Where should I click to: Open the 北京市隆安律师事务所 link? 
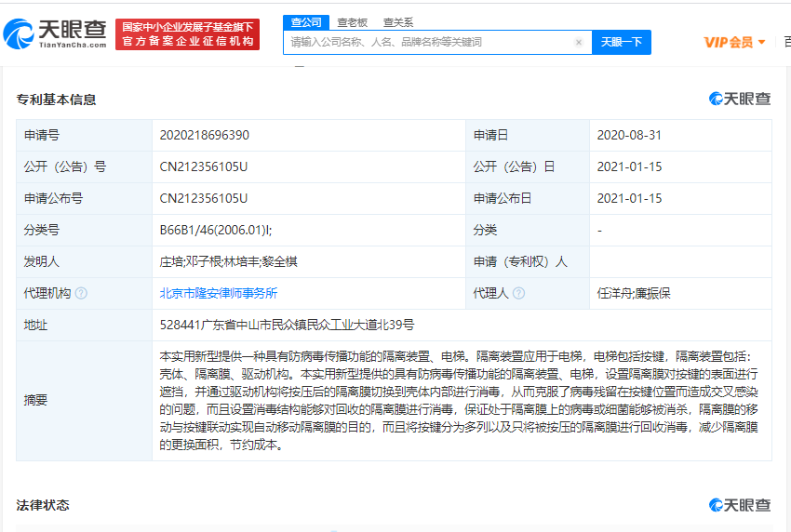coord(219,293)
